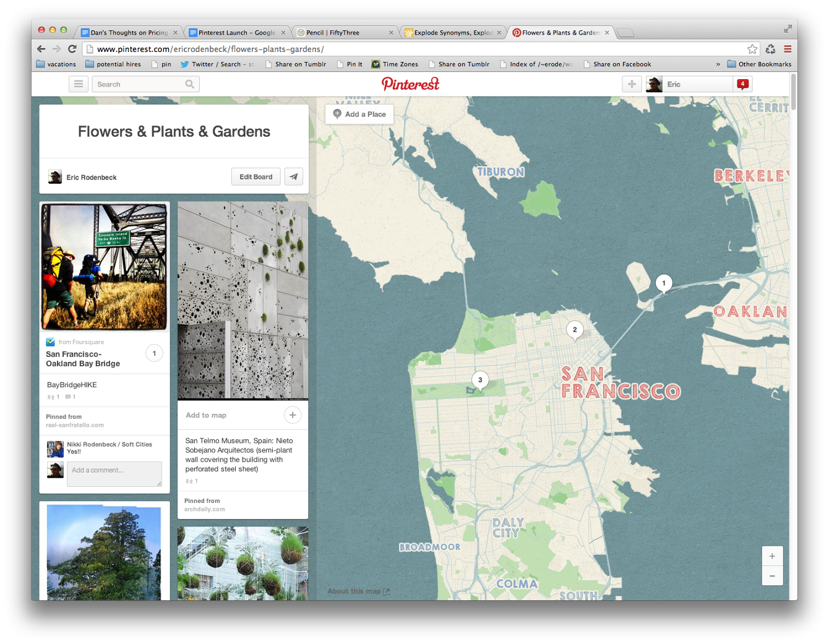Click Add a comment field
The height and width of the screenshot is (644, 829).
click(114, 474)
